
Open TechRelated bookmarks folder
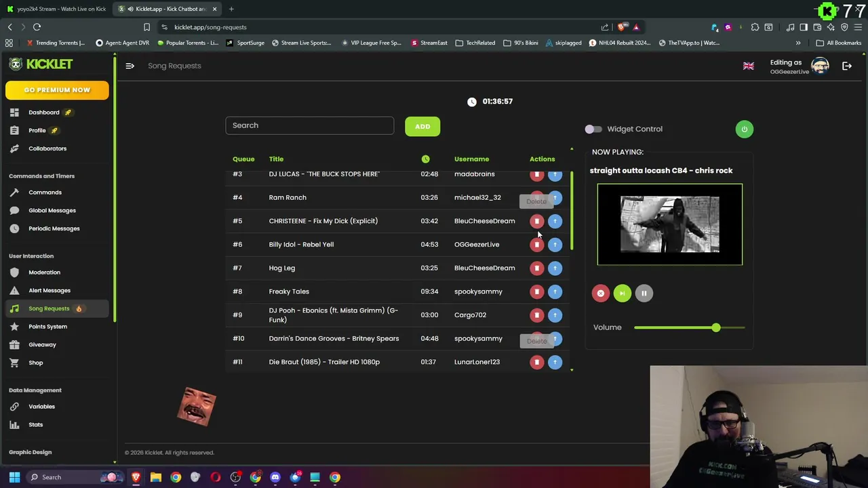[x=475, y=43]
